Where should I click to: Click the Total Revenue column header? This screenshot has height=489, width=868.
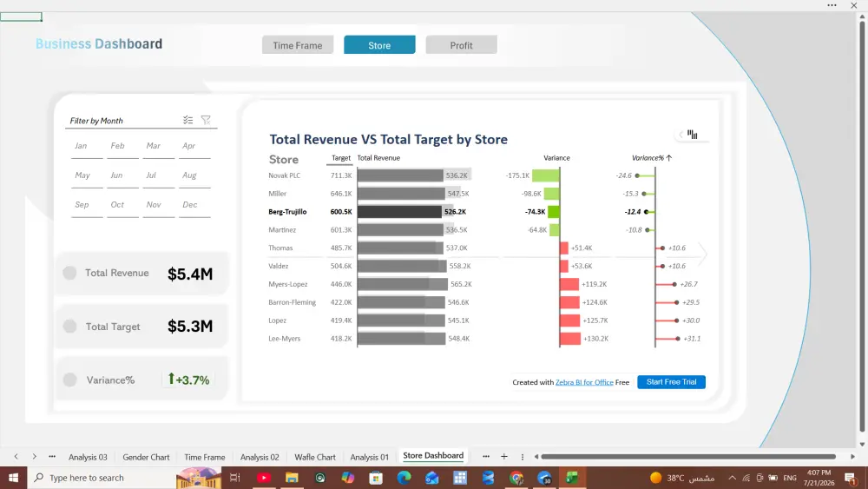[x=378, y=158]
